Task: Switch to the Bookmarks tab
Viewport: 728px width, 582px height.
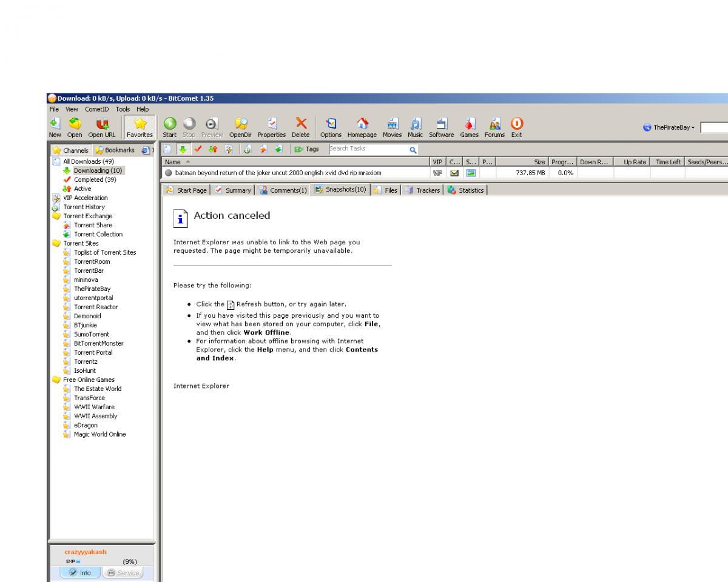Action: tap(115, 150)
